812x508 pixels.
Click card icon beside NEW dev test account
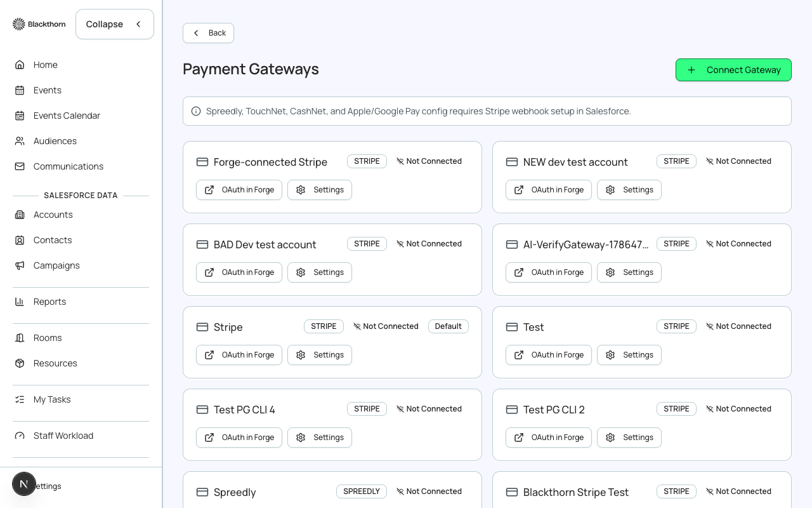[x=512, y=162]
